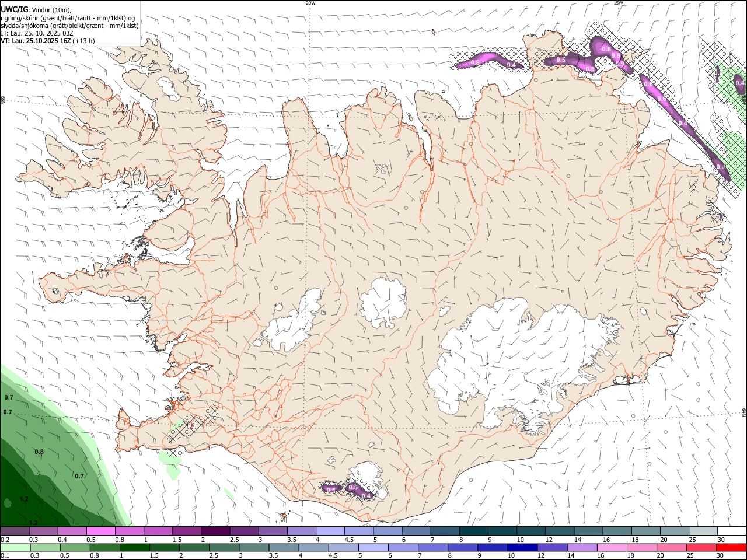Pick the 6 slate-blue swatch in the upper legend row
This screenshot has height=560, width=747.
click(x=417, y=531)
